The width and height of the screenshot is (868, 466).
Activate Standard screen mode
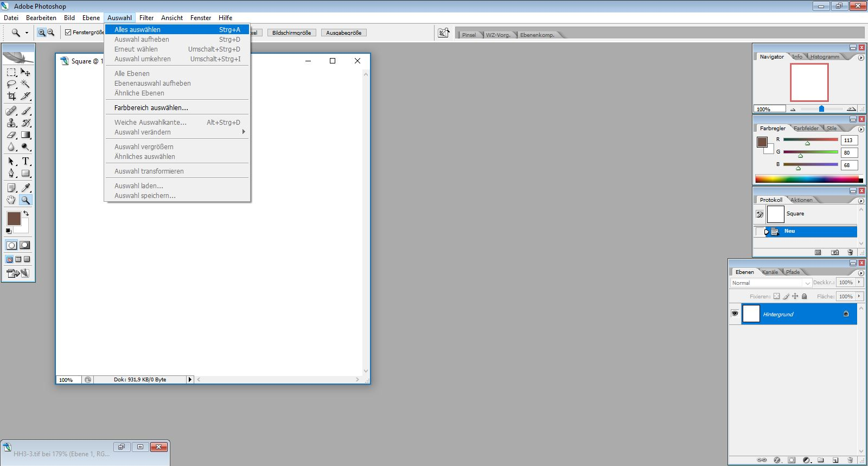tap(10, 259)
